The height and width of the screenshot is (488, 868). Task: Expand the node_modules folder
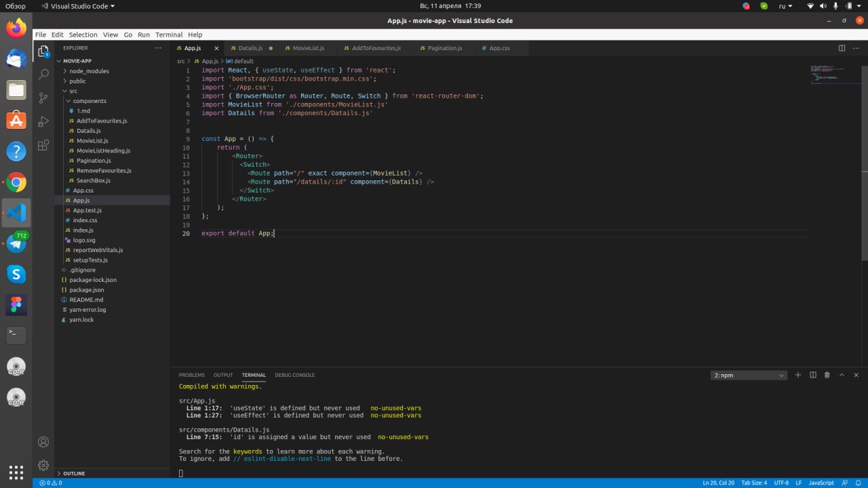coord(88,71)
